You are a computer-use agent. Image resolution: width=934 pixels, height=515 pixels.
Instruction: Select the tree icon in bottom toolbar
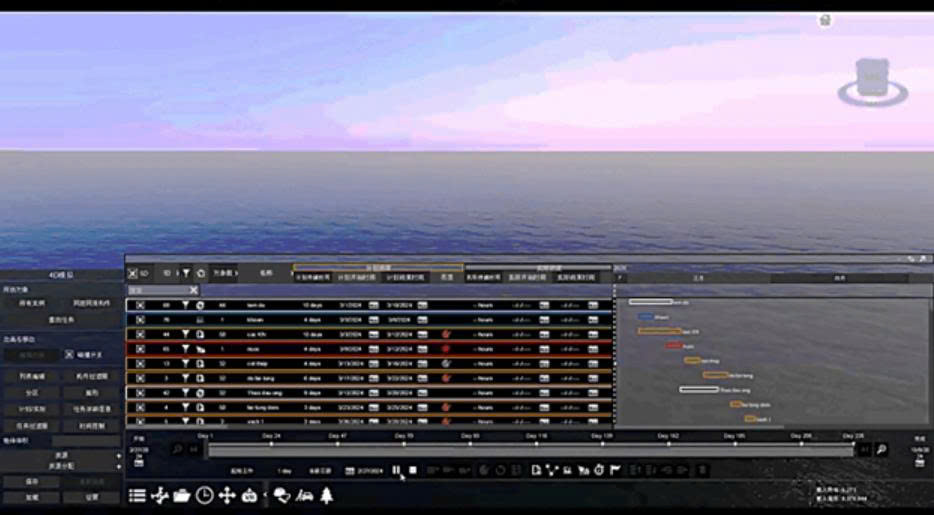pos(326,495)
